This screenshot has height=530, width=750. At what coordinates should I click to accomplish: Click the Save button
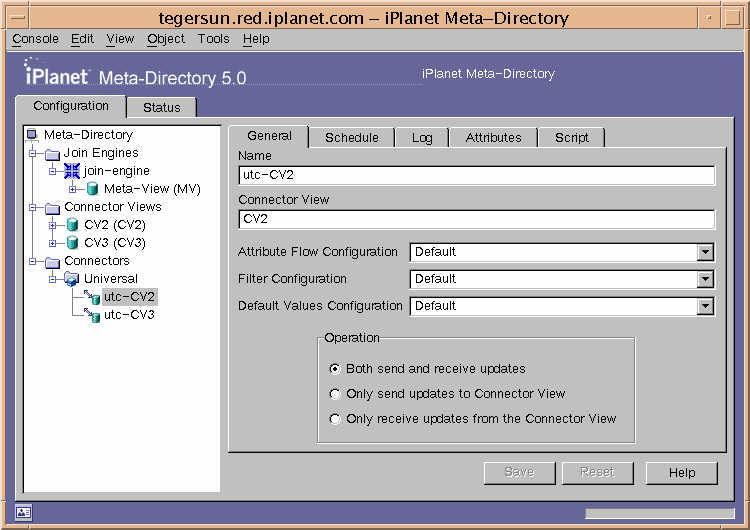(x=519, y=473)
